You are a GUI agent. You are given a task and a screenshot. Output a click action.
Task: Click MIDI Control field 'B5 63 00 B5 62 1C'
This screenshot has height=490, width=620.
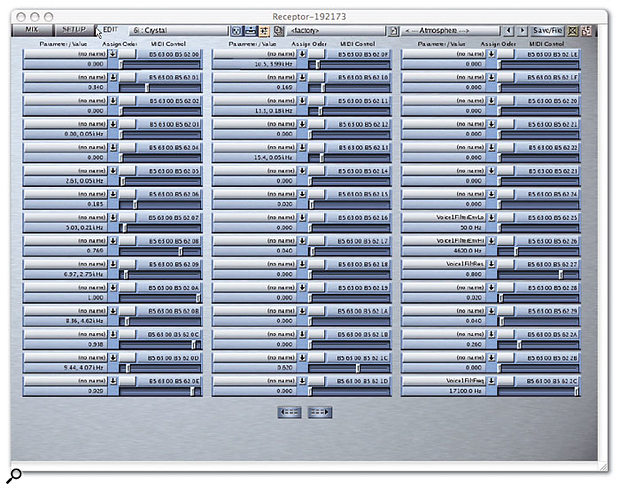(x=358, y=357)
